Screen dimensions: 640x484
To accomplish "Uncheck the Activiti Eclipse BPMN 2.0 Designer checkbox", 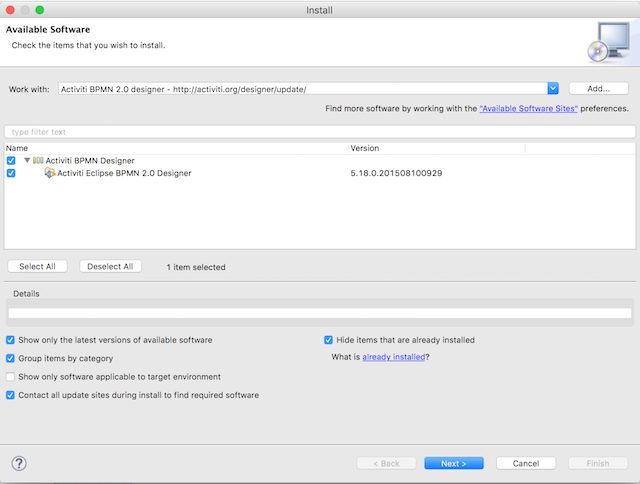I will coord(11,173).
